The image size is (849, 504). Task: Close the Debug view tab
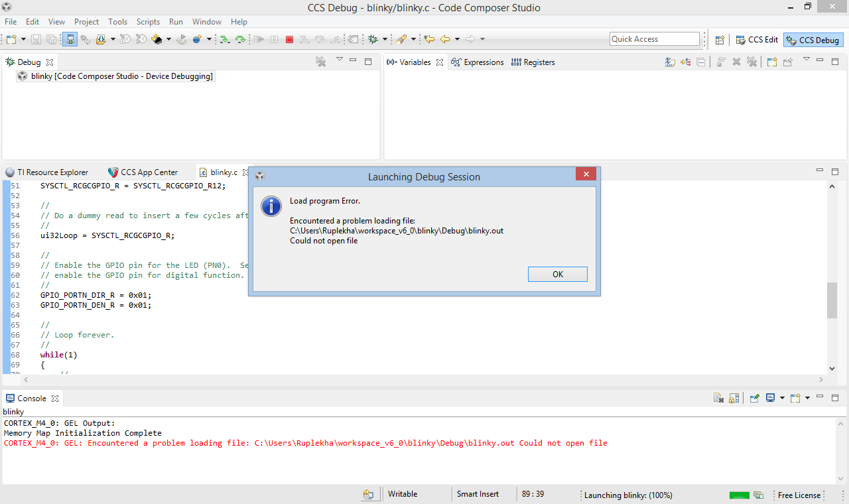[x=48, y=62]
